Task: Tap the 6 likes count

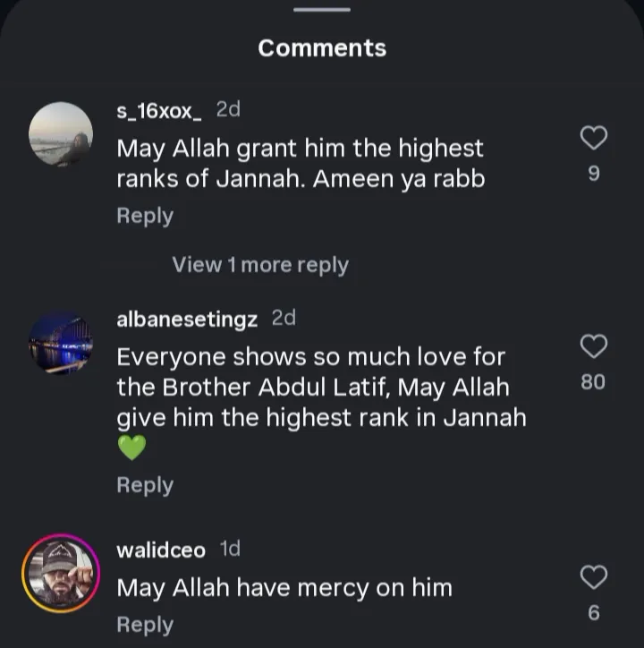Action: 594,614
